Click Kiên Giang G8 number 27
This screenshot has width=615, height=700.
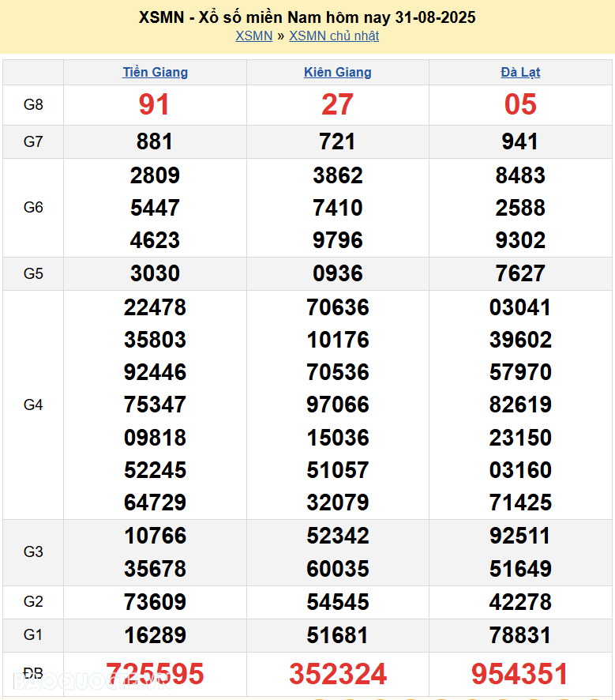click(x=337, y=104)
